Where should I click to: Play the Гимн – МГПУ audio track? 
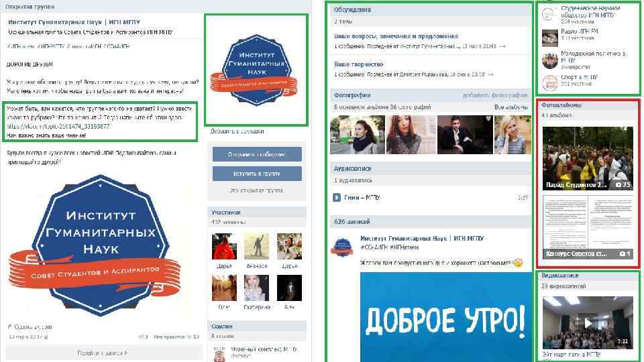(336, 197)
